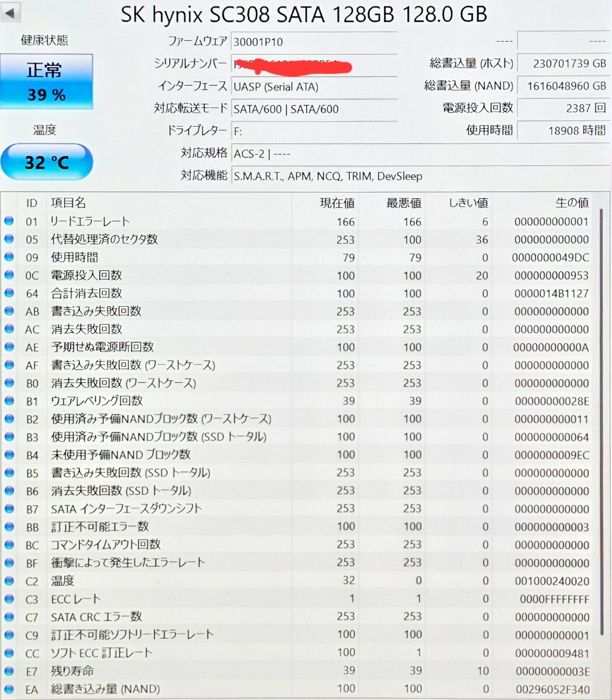Click status dot of row C2 温度
Screen dimensions: 612x700
point(9,581)
